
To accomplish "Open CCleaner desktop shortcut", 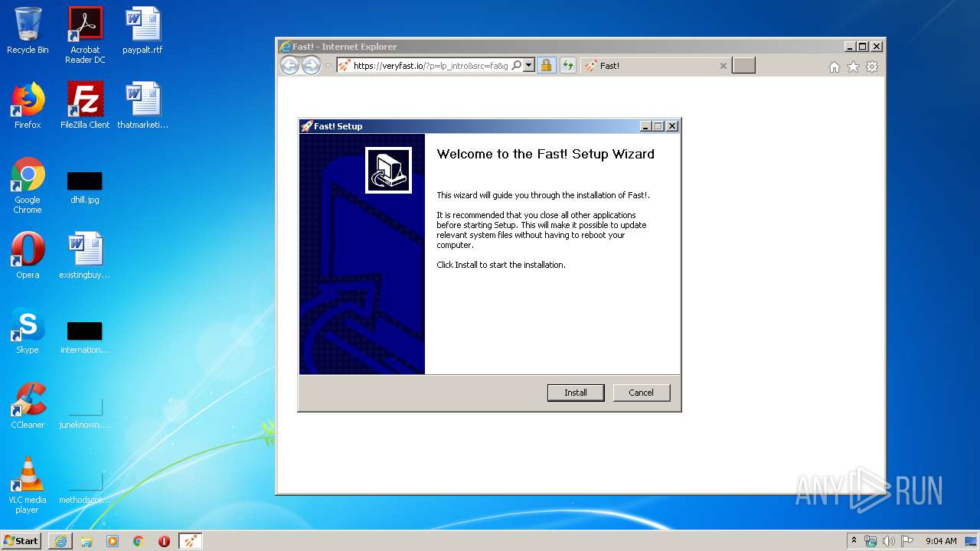I will pyautogui.click(x=28, y=406).
